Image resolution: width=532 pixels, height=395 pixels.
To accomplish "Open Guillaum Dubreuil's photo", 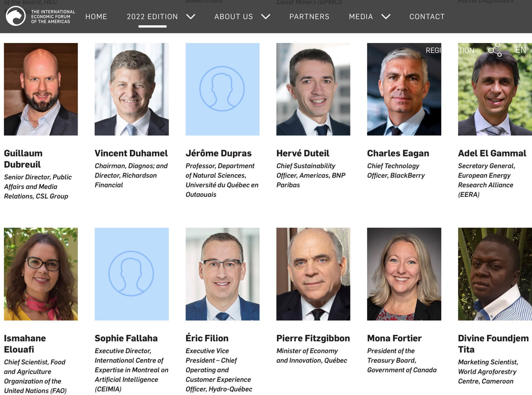I will click(x=41, y=89).
